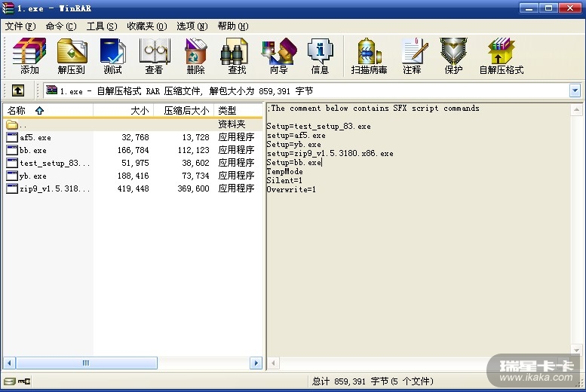This screenshot has width=586, height=392.
Task: Open the 收藏夹(O) menu
Action: click(147, 26)
